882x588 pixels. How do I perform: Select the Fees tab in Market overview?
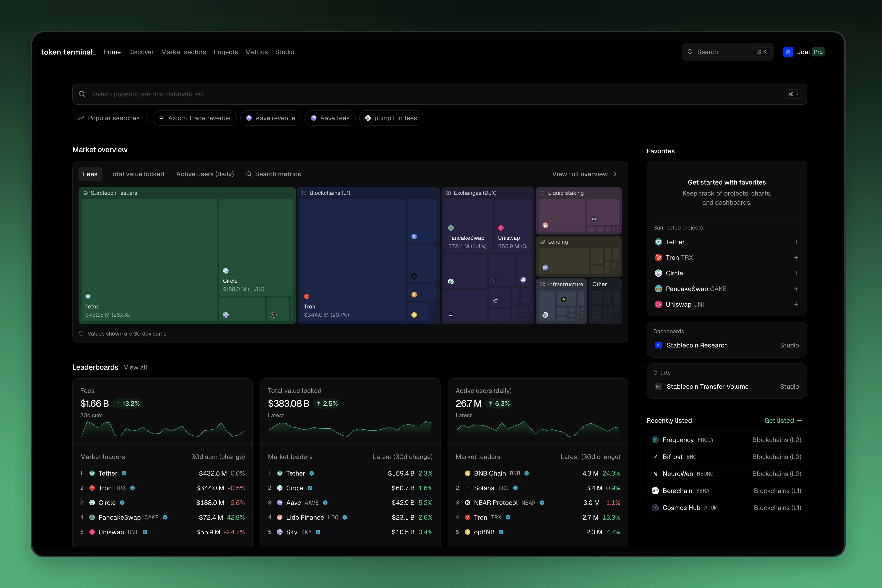[x=90, y=174]
